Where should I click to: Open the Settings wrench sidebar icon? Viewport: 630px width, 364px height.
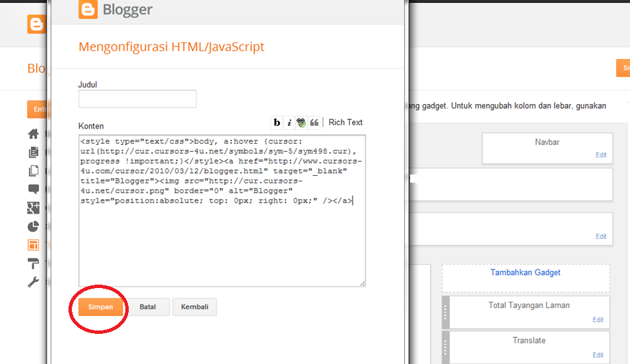point(34,282)
